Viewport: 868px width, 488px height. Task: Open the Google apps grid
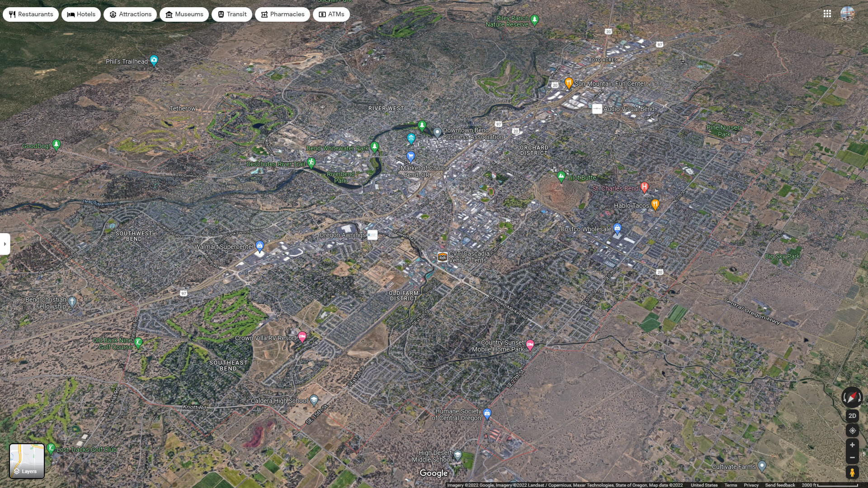[827, 14]
